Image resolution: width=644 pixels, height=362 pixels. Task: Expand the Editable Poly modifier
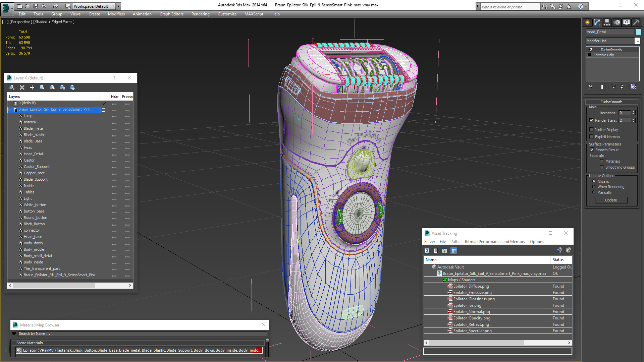click(x=590, y=55)
